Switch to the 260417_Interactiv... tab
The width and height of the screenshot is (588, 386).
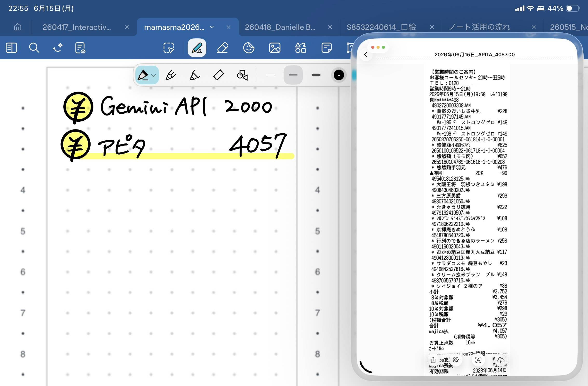pyautogui.click(x=77, y=27)
